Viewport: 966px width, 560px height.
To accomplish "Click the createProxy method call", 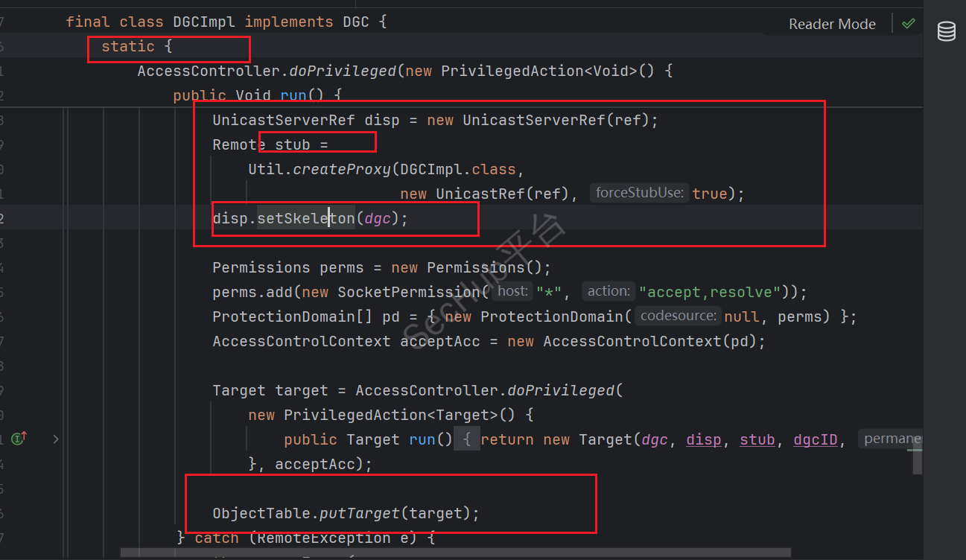I will click(342, 169).
